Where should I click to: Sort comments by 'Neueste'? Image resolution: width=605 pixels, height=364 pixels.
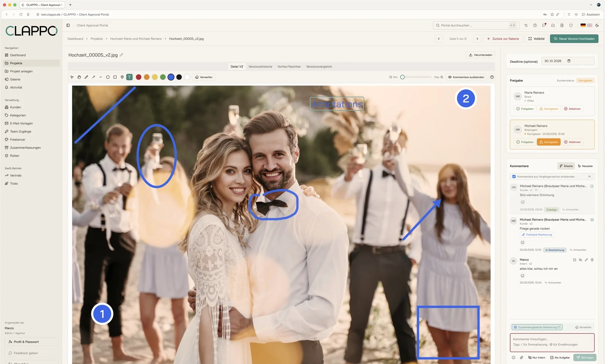(x=585, y=166)
